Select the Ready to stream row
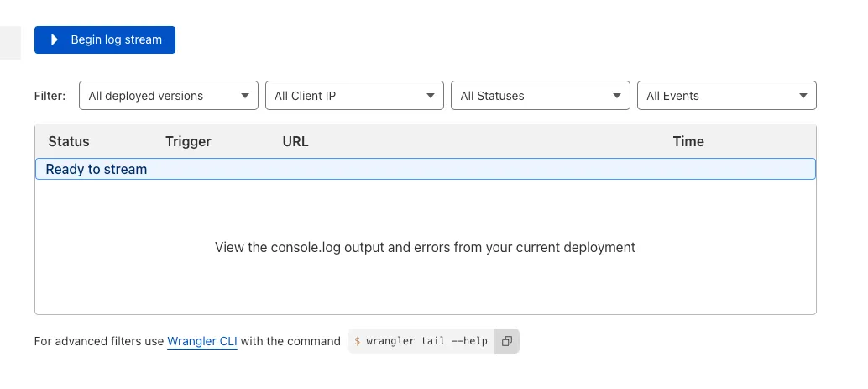The image size is (868, 389). tap(425, 169)
